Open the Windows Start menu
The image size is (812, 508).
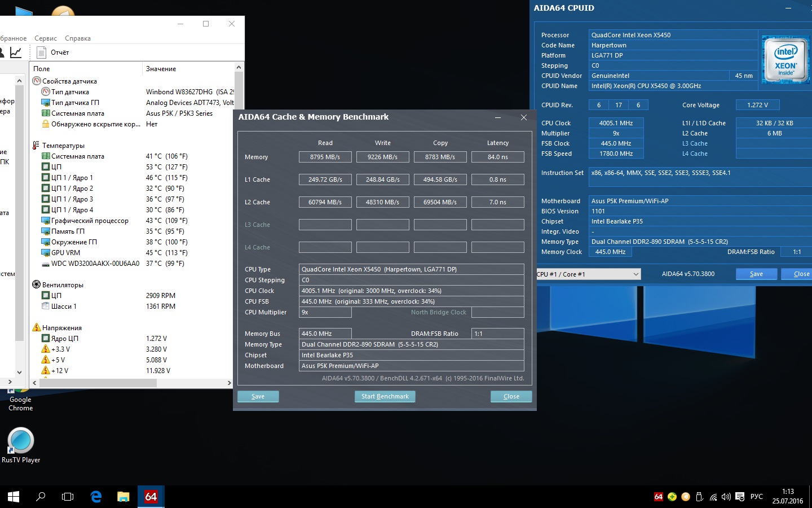tap(14, 497)
